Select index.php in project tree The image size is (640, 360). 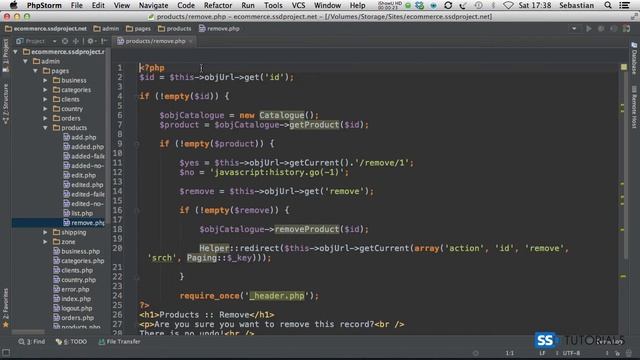click(72, 298)
